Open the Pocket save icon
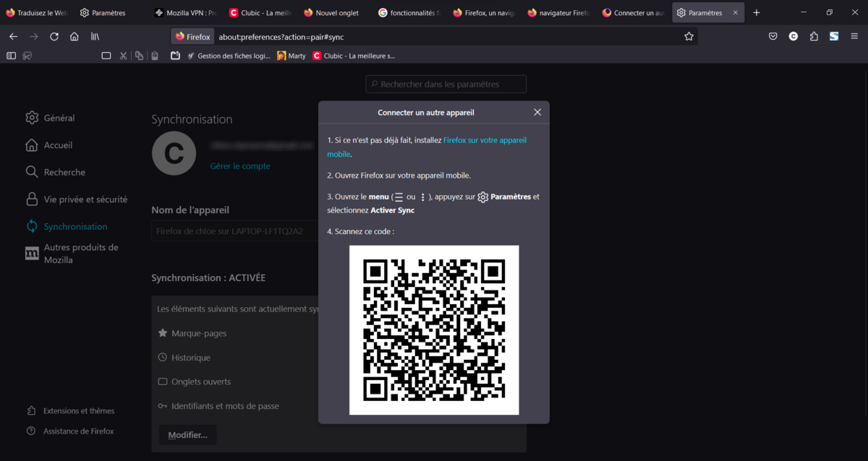The height and width of the screenshot is (461, 868). tap(773, 37)
